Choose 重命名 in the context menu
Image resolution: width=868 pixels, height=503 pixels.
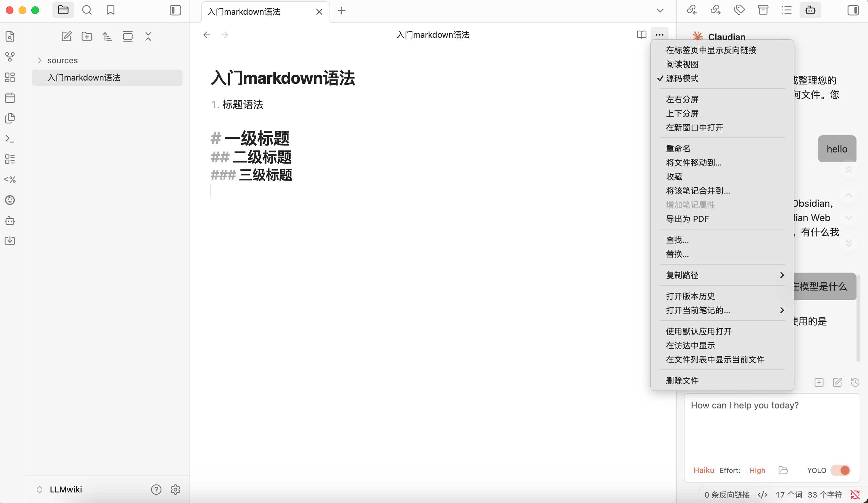click(678, 149)
